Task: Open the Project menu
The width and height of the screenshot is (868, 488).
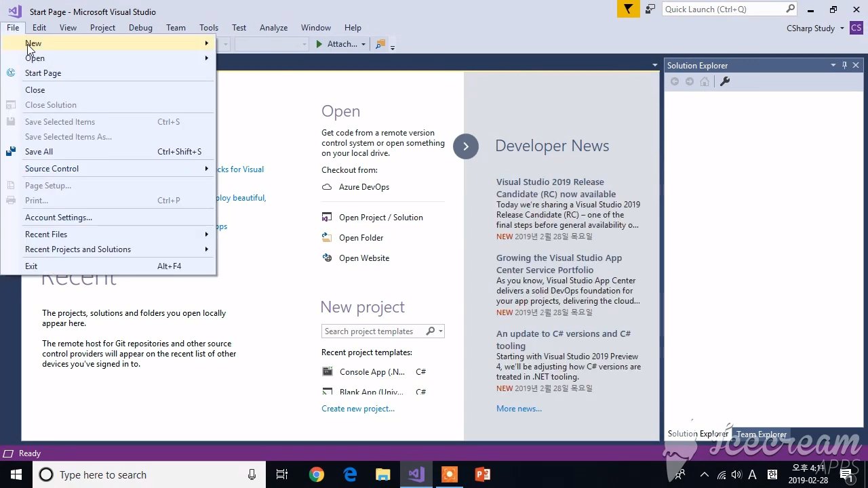Action: click(x=102, y=28)
